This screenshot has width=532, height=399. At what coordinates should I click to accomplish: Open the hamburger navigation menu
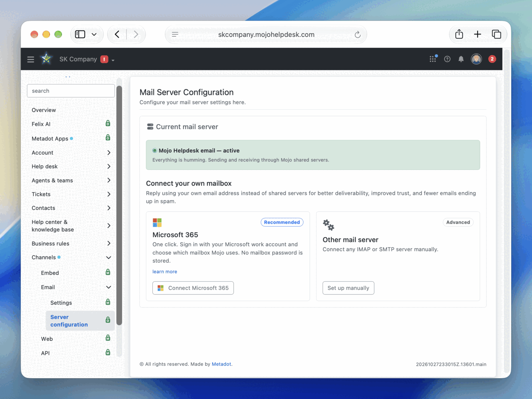tap(31, 59)
